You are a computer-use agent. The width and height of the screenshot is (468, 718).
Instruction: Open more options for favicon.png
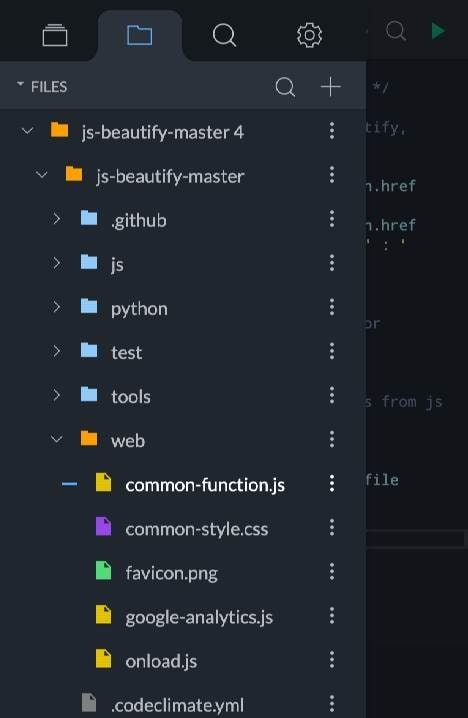click(x=332, y=571)
